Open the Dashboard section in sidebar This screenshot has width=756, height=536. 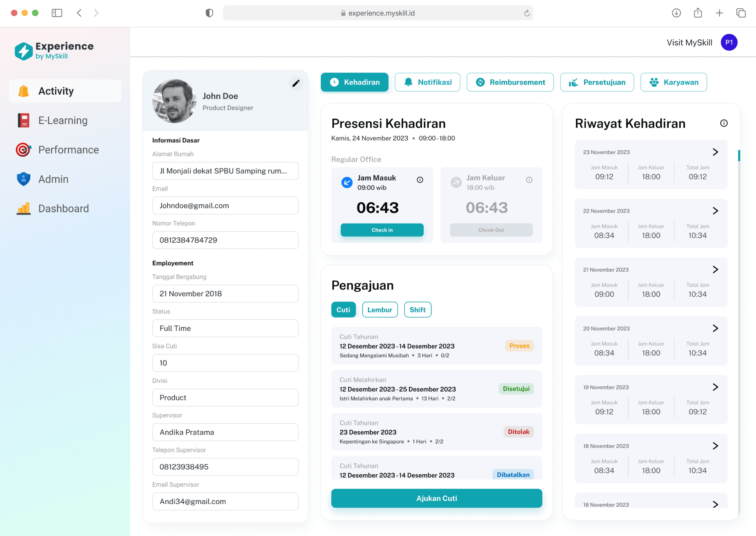[x=63, y=208]
